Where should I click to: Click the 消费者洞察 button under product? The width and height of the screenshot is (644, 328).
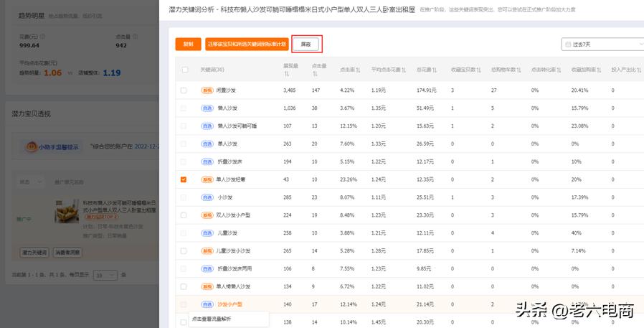coord(67,253)
